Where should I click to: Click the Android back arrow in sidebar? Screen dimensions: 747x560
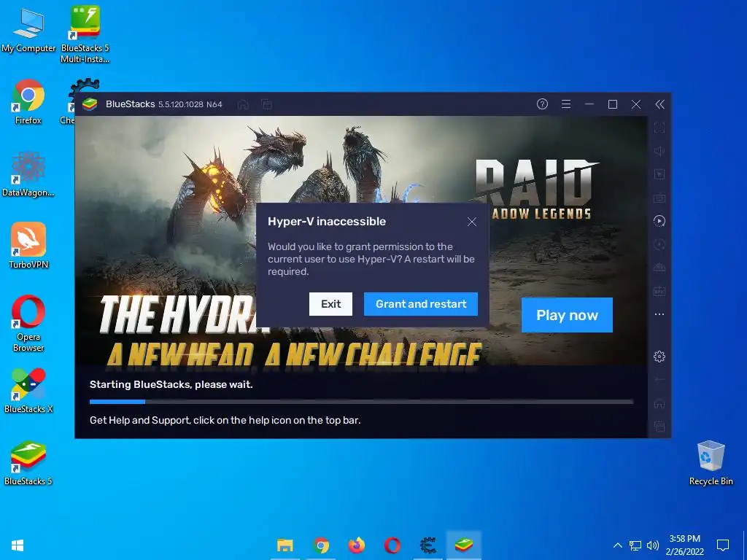click(x=659, y=379)
